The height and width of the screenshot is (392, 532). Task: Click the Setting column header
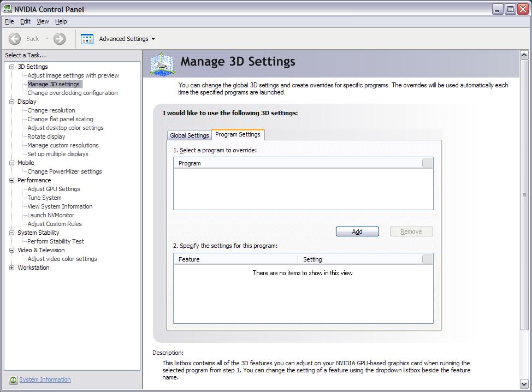tap(360, 259)
